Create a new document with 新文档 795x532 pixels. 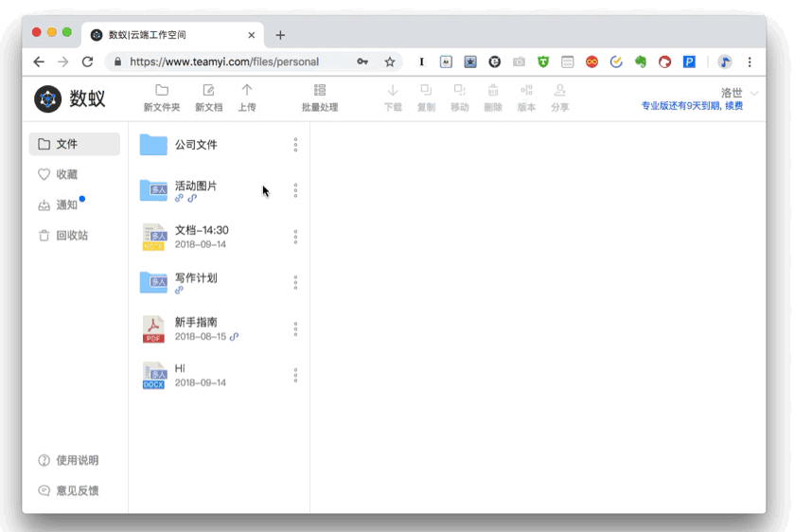pyautogui.click(x=209, y=98)
